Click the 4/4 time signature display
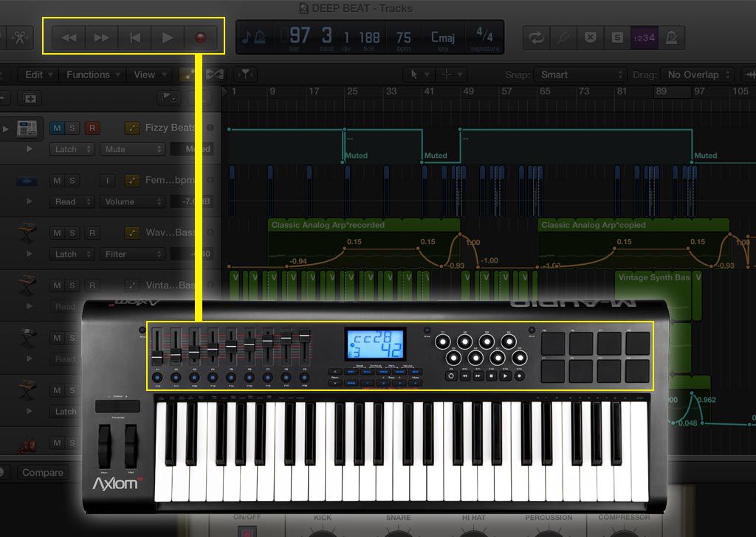Screen dimensions: 756x537 coord(484,38)
